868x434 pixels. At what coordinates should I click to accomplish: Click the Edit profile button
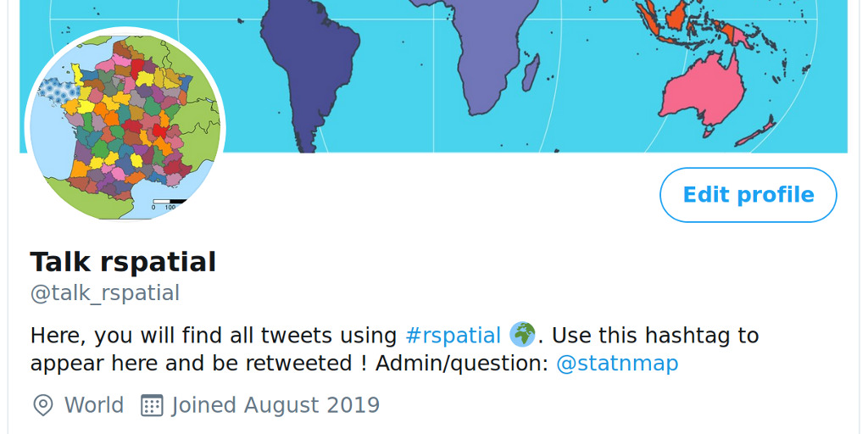click(x=748, y=195)
